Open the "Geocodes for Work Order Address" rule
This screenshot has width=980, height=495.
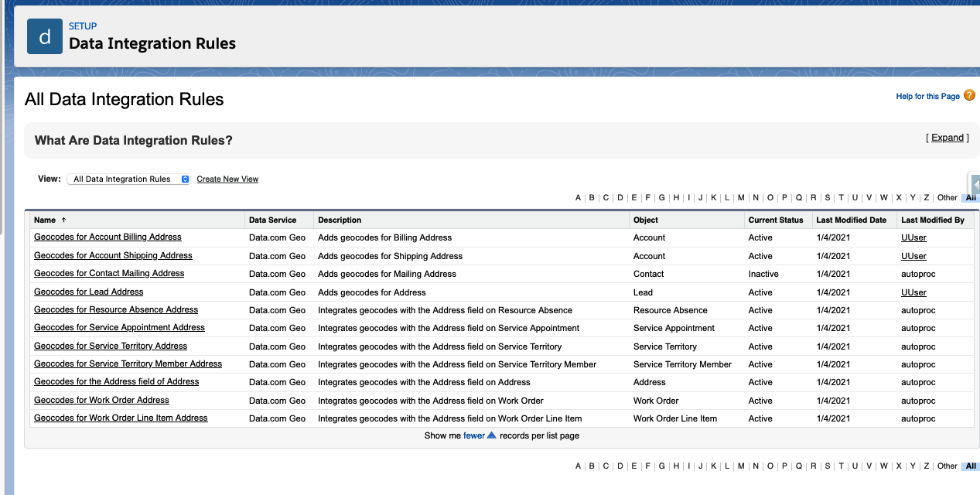[x=101, y=400]
